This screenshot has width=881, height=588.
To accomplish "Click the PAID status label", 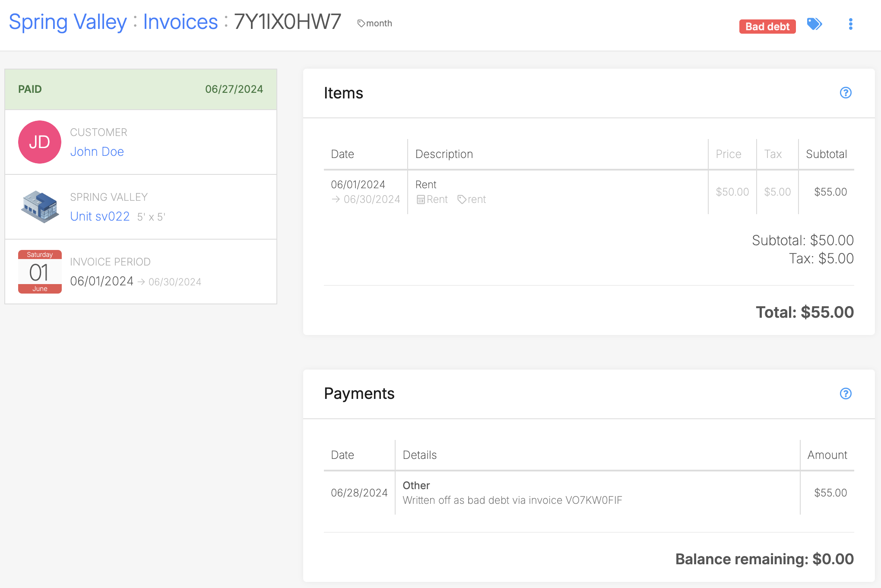I will 30,89.
